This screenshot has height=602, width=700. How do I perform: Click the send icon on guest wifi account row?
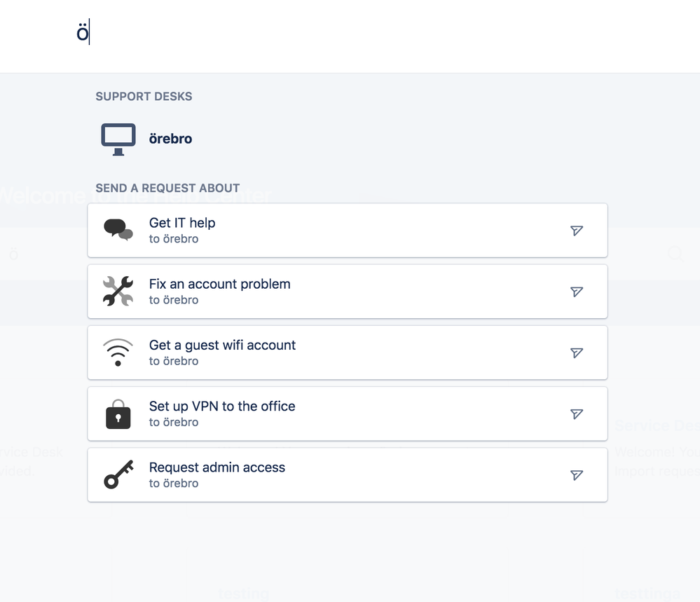(x=576, y=353)
